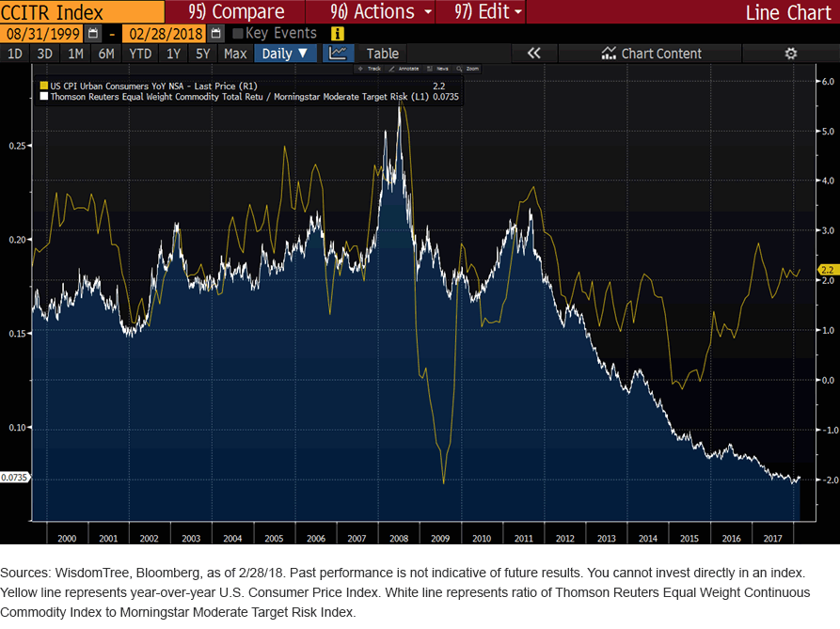Click white swatch for Thomson Reuters series
Viewport: 840px width, 629px height.
coord(44,96)
